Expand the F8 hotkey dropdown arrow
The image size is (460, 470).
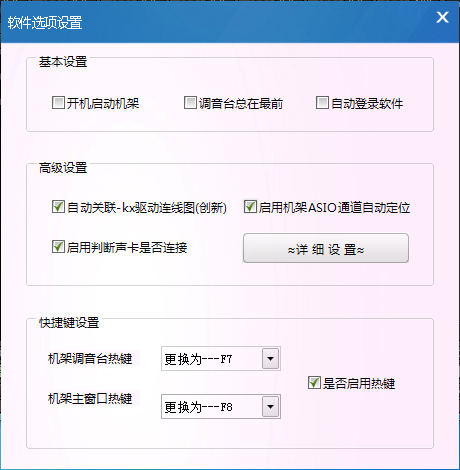[270, 407]
